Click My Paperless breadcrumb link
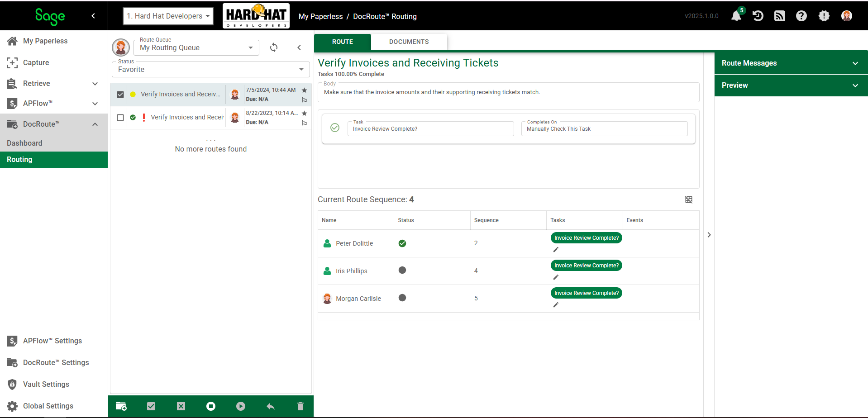 point(320,16)
